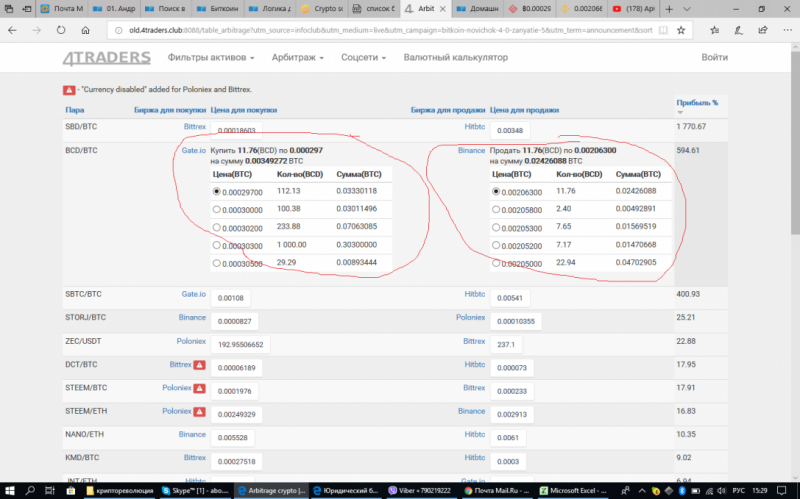
Task: Open Windows search from the taskbar
Action: coord(30,490)
